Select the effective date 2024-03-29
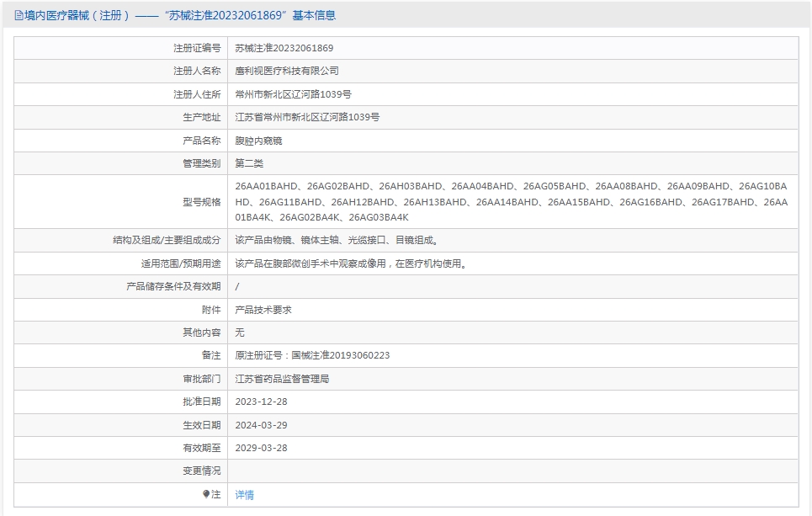The image size is (812, 516). (x=261, y=425)
